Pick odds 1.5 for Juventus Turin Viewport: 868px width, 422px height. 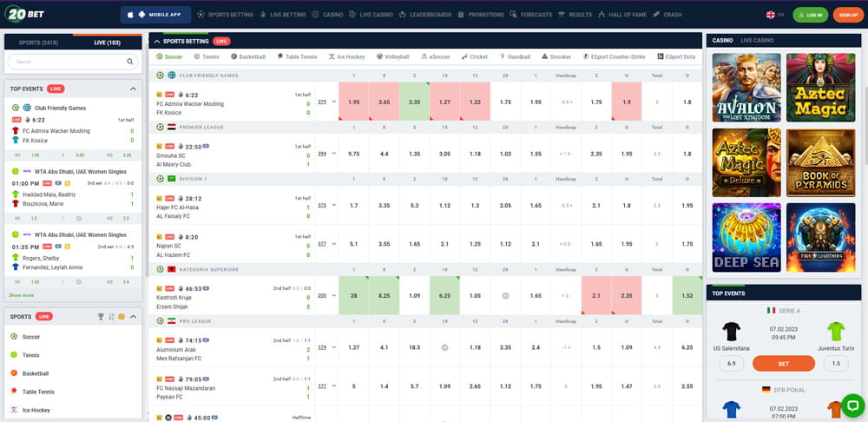tap(836, 363)
